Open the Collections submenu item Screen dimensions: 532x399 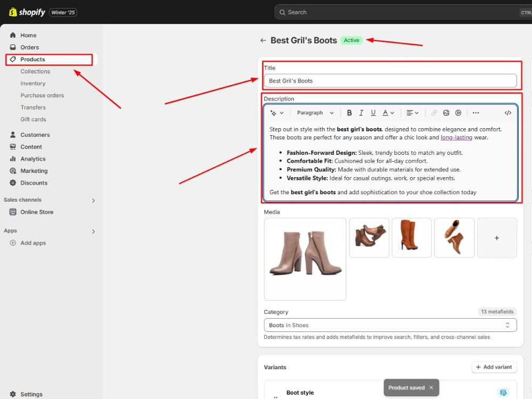click(x=35, y=72)
